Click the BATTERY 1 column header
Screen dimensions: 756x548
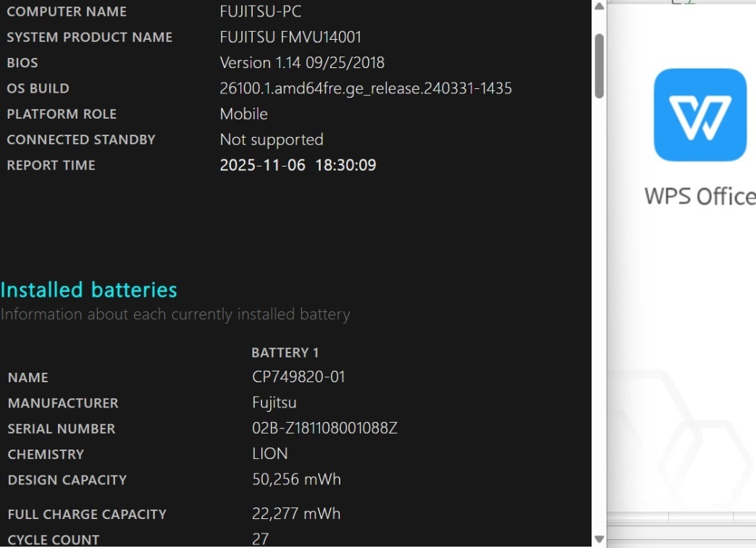point(285,353)
